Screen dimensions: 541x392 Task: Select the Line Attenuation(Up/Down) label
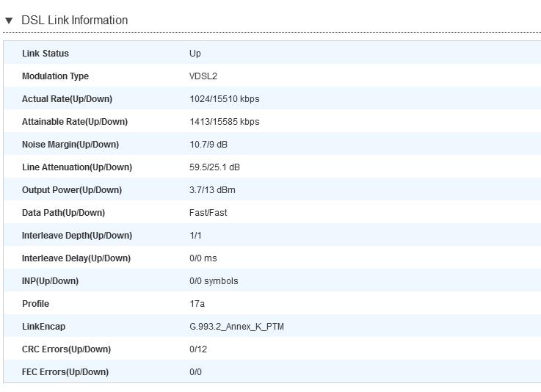click(x=77, y=167)
